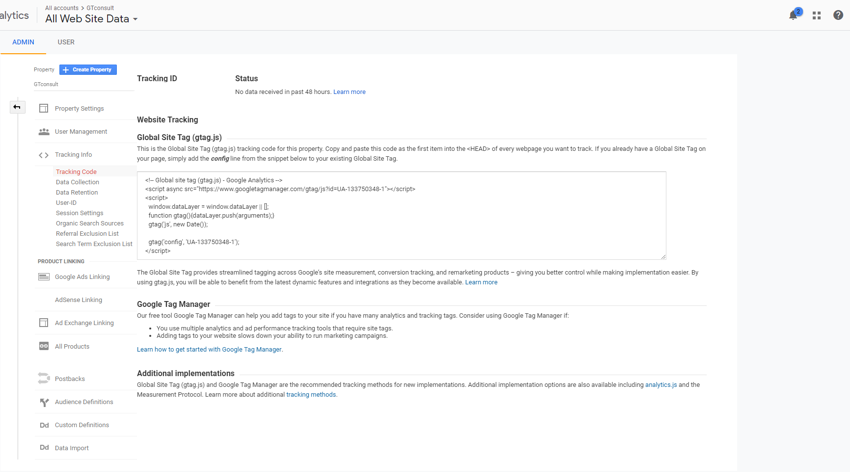Expand Custom Definitions section
The image size is (850, 472).
tap(82, 425)
